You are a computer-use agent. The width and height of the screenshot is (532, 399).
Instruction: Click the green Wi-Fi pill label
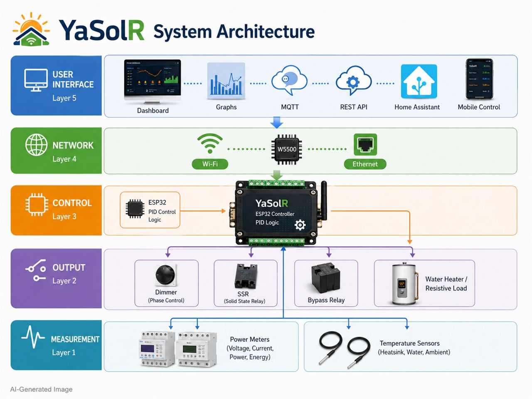point(210,164)
